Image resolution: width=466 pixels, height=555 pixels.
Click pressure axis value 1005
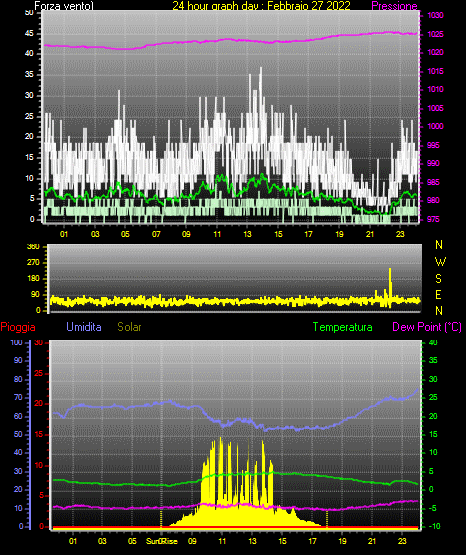(x=435, y=108)
